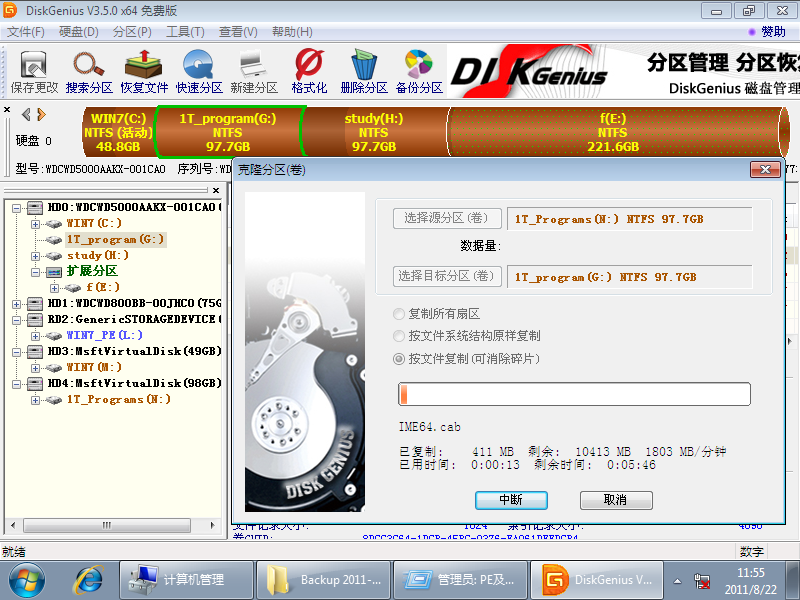The image size is (800, 600).
Task: Open the Help (帮助) menu
Action: pyautogui.click(x=292, y=32)
